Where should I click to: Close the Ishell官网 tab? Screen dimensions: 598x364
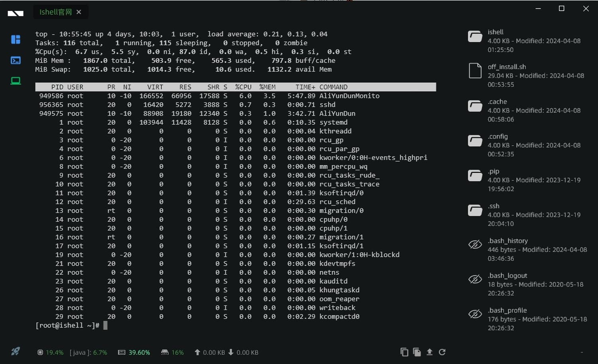[x=79, y=12]
